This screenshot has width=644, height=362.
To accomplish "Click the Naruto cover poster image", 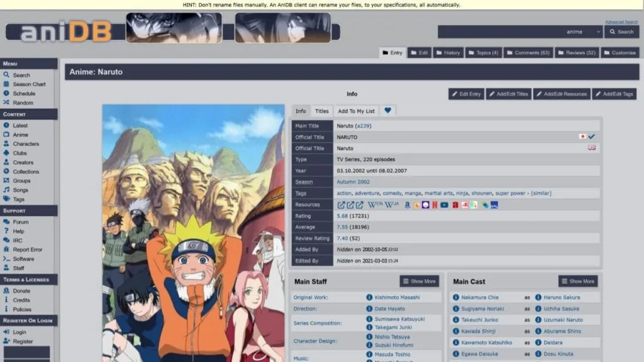I will 194,233.
